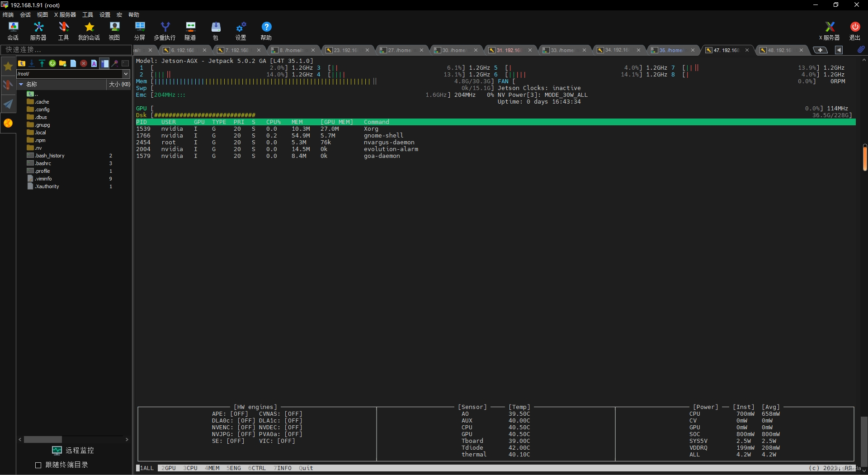
Task: Select the .bash_history file
Action: click(46, 156)
